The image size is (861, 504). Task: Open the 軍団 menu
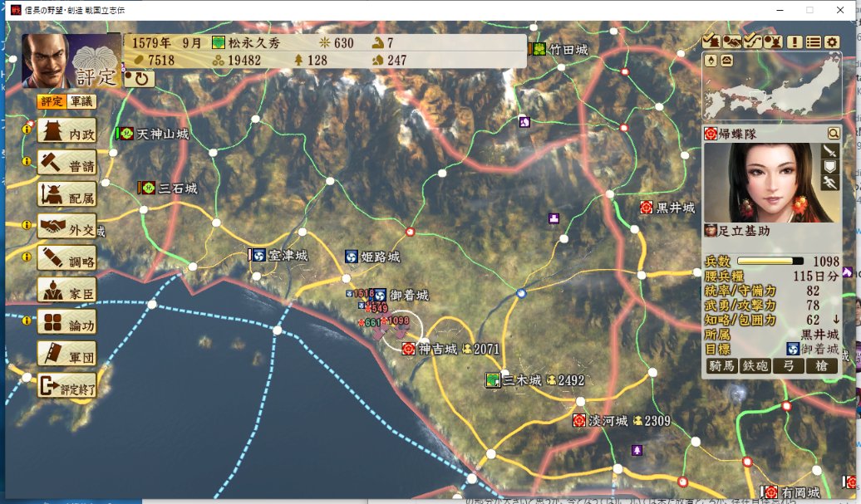coord(67,355)
